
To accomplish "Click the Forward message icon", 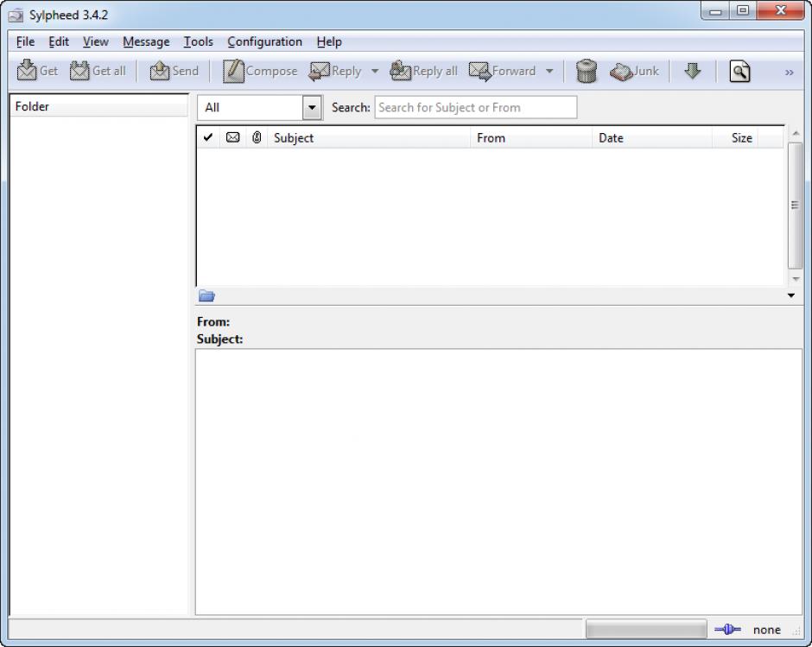I will coord(480,71).
